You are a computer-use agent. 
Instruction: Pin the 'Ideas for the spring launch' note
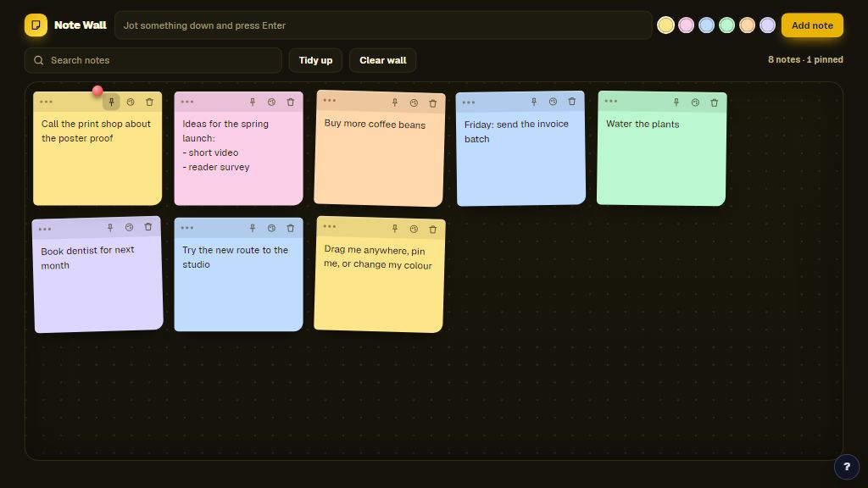tap(253, 102)
